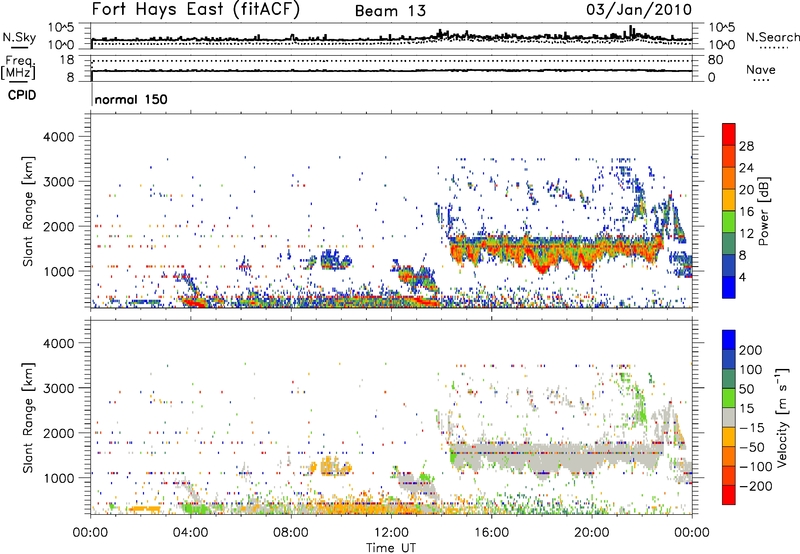
Task: Click the '-15' label on Velocity color bar
Action: coord(752,428)
